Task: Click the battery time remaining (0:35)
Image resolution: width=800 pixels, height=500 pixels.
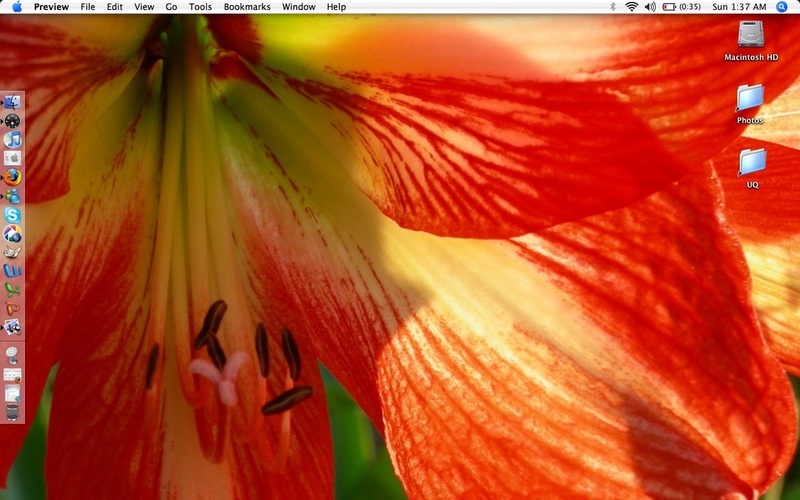Action: coord(690,7)
